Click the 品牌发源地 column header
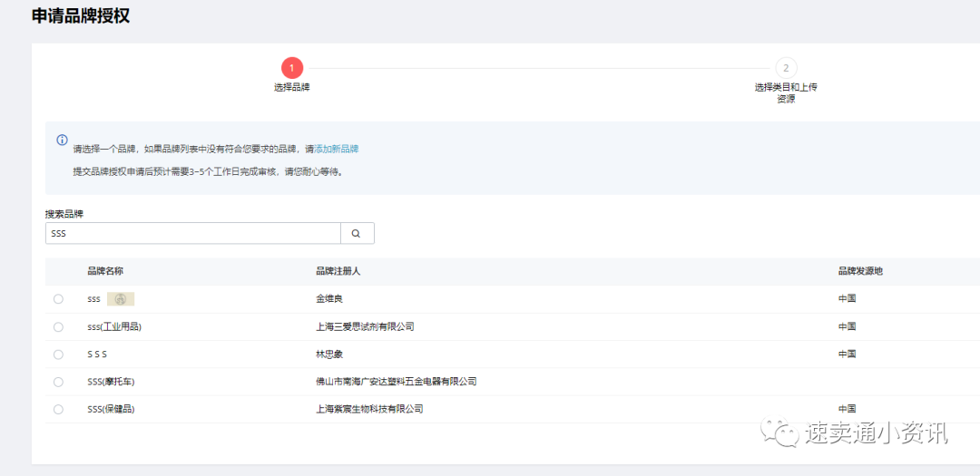The image size is (980, 476). (x=860, y=271)
